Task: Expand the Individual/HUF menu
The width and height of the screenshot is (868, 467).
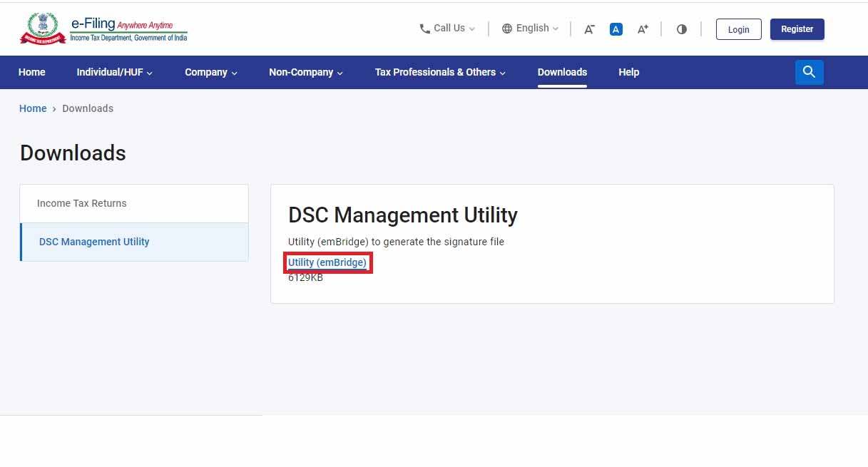Action: (x=114, y=72)
